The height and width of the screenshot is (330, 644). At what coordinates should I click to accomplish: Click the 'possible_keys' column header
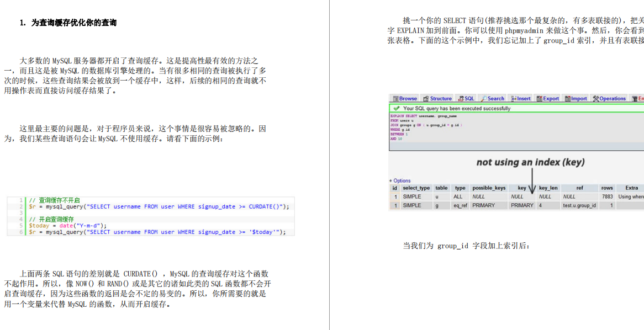coord(489,188)
